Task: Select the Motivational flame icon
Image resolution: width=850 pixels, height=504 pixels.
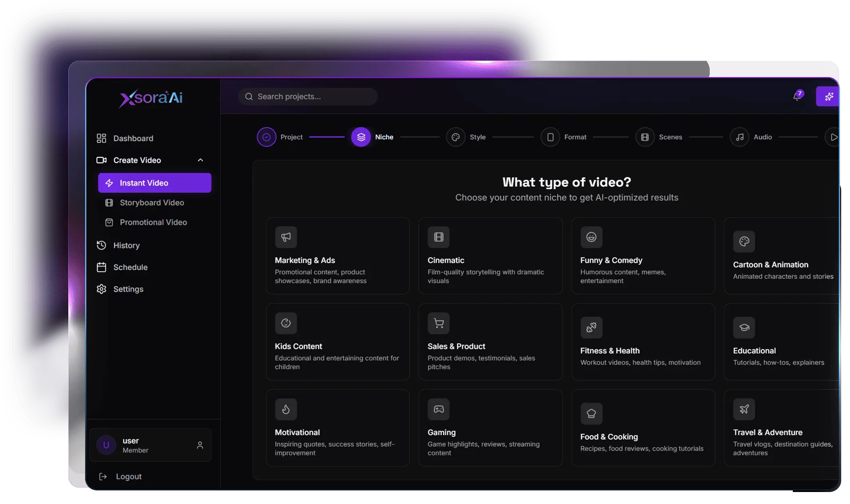Action: click(x=286, y=409)
